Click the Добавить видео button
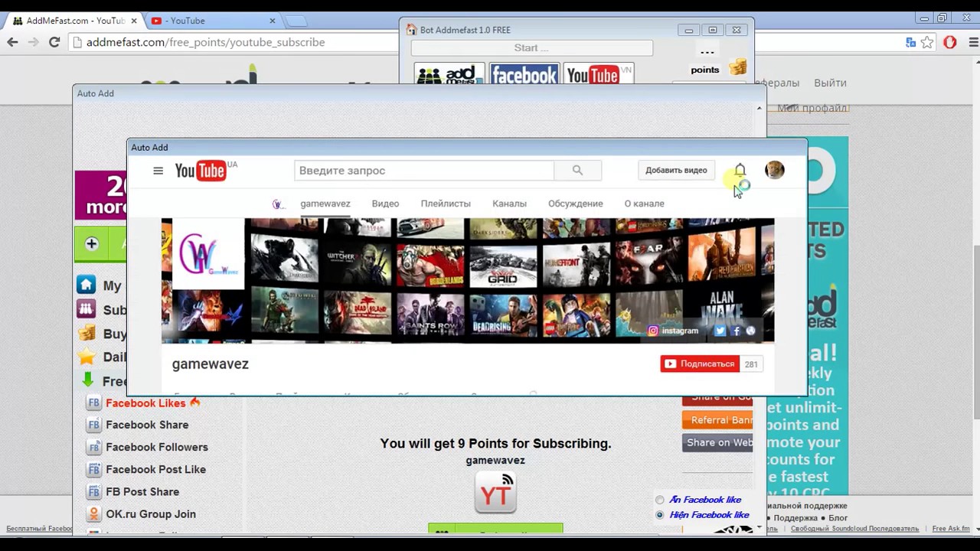 [x=676, y=170]
